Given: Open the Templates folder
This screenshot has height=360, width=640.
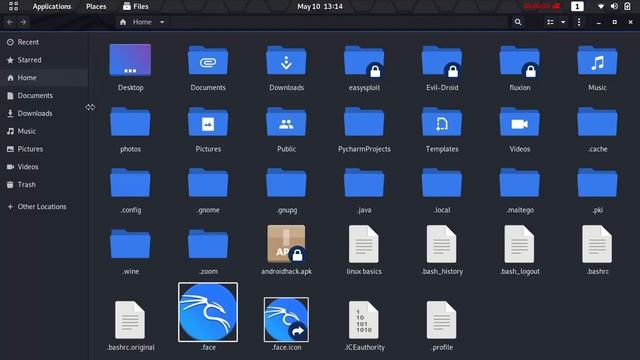Looking at the screenshot, I should [x=442, y=122].
